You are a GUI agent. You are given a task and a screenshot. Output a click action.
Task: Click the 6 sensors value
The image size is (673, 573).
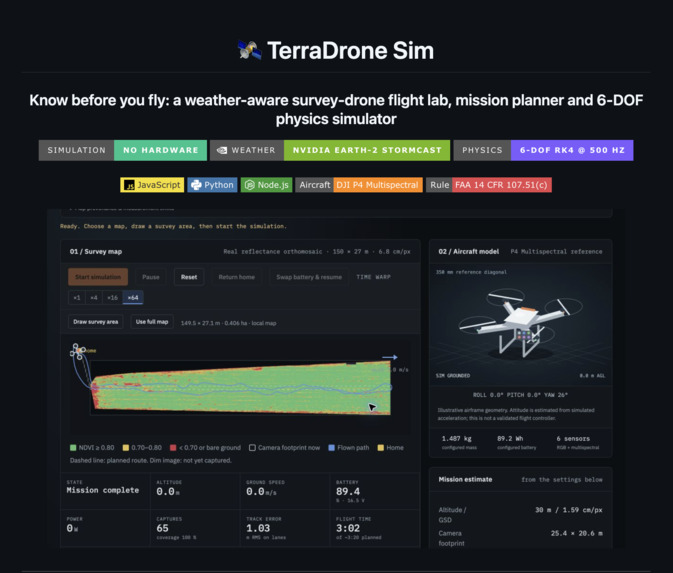coord(573,439)
